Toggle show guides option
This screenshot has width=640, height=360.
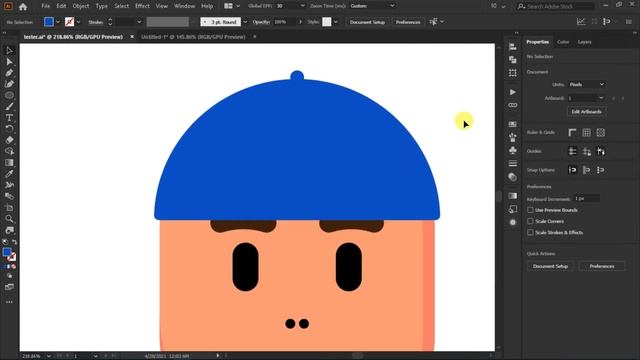(x=572, y=151)
